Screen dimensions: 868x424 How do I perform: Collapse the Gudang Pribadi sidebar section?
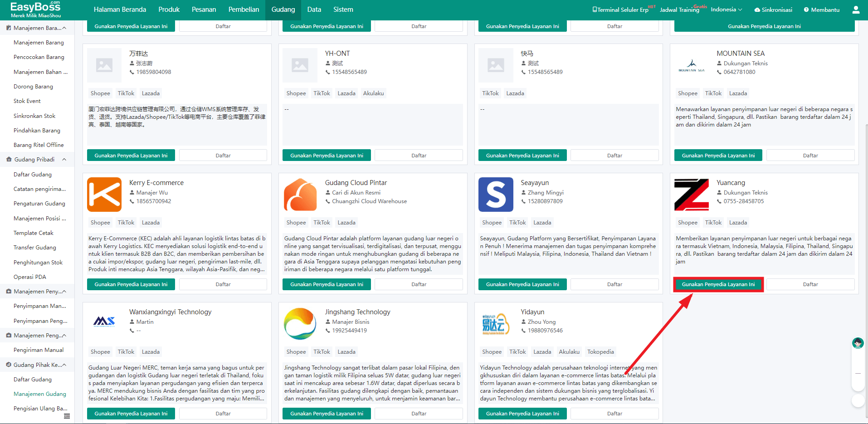click(x=64, y=160)
